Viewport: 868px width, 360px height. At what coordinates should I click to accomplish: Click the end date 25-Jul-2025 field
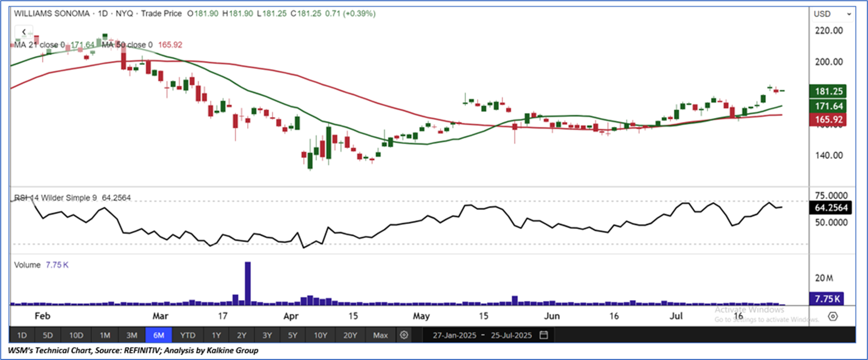pos(511,335)
